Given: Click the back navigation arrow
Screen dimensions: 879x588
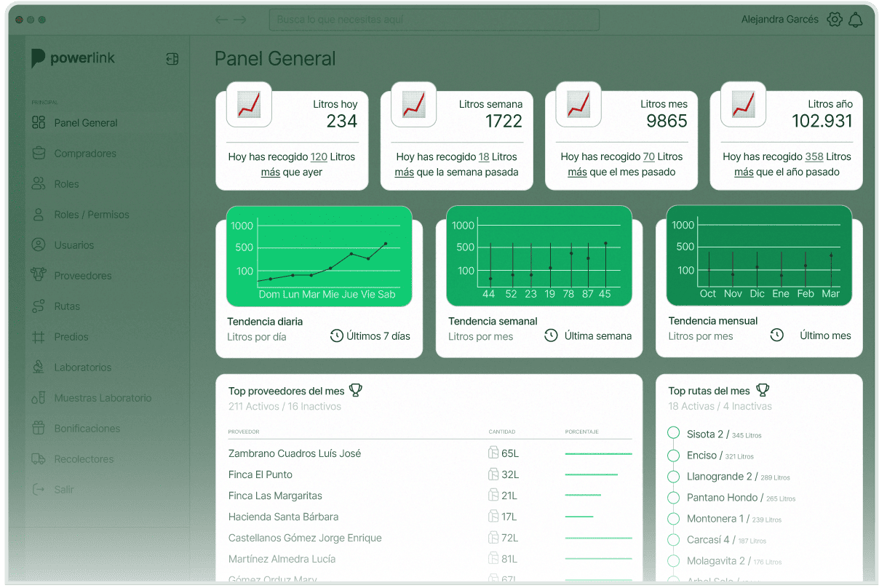Looking at the screenshot, I should click(222, 20).
